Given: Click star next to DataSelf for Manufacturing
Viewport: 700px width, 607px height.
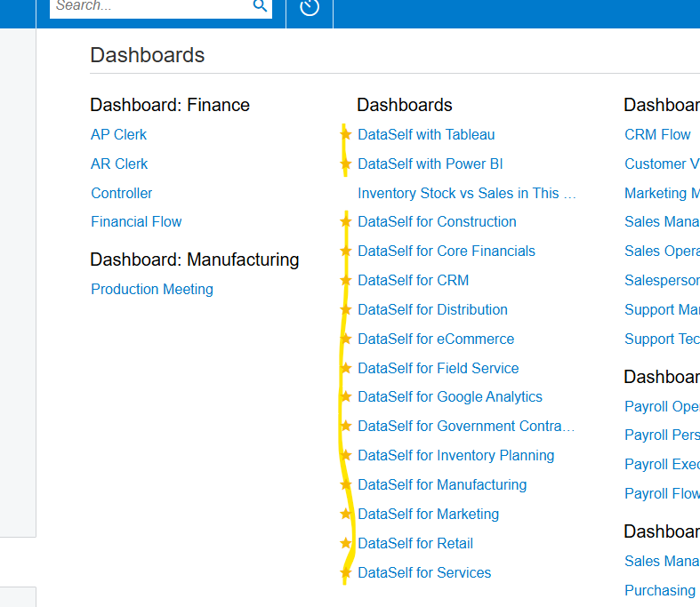Looking at the screenshot, I should tap(346, 484).
